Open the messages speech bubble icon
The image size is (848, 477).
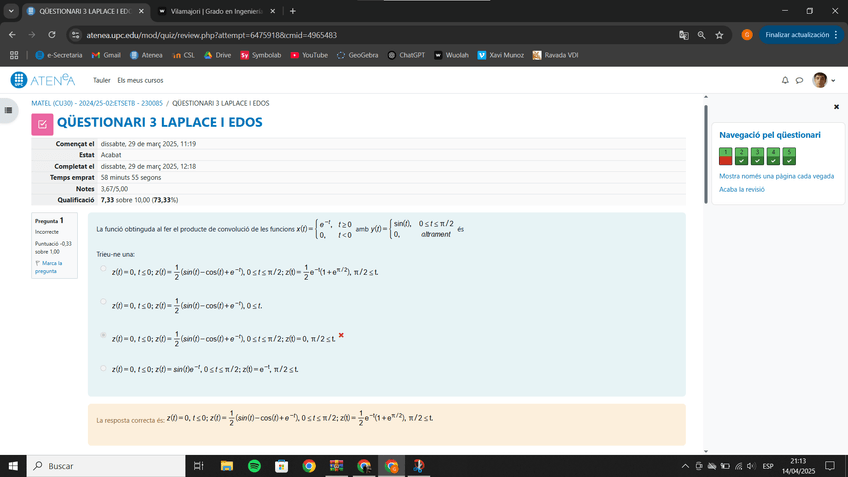[799, 80]
